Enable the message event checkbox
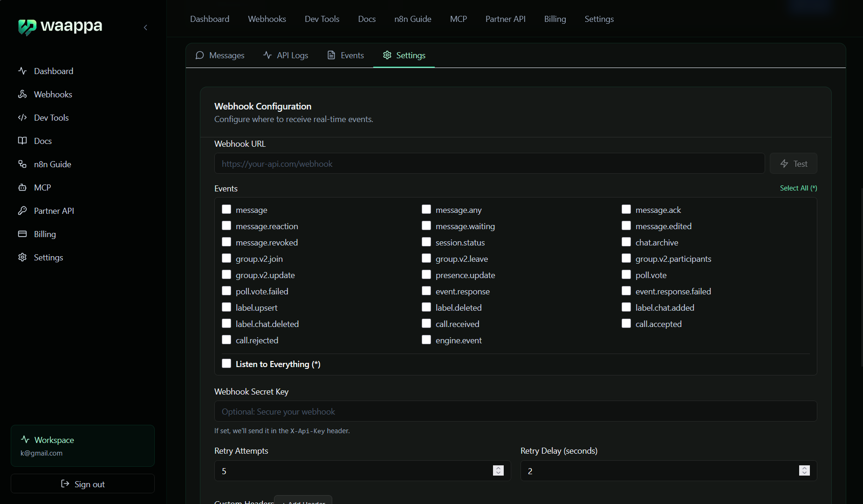This screenshot has width=863, height=504. [226, 209]
